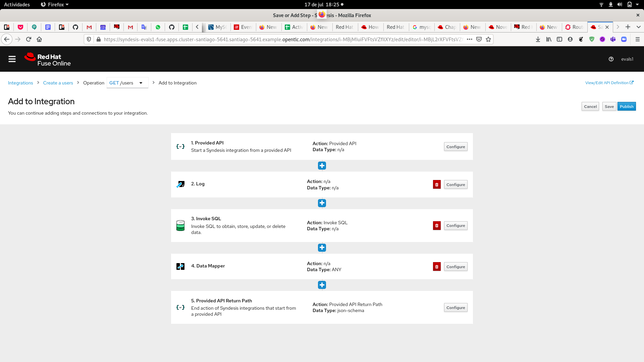Click on Create a users breadcrumb link
The image size is (644, 362).
(x=58, y=83)
